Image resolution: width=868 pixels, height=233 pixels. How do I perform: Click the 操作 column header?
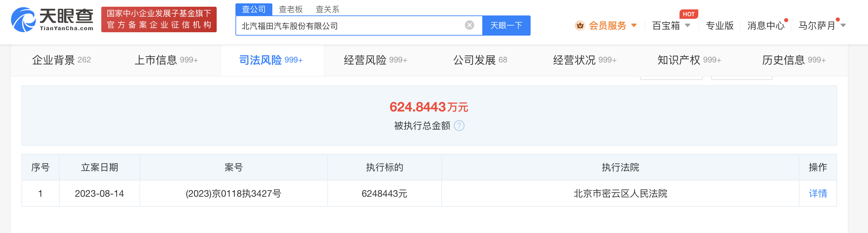[x=818, y=167]
